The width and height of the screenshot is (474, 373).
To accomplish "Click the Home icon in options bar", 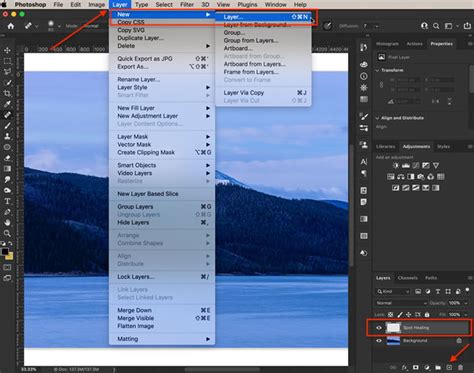I will coord(11,26).
